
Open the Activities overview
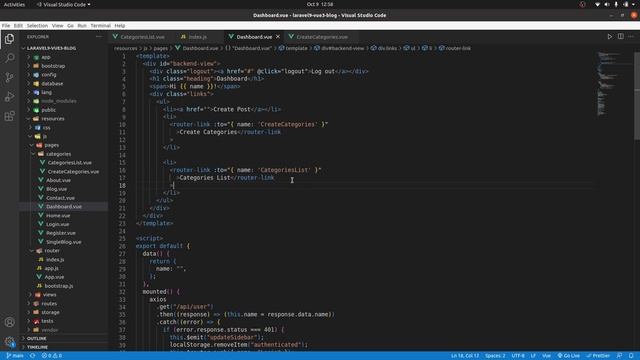(x=14, y=4)
